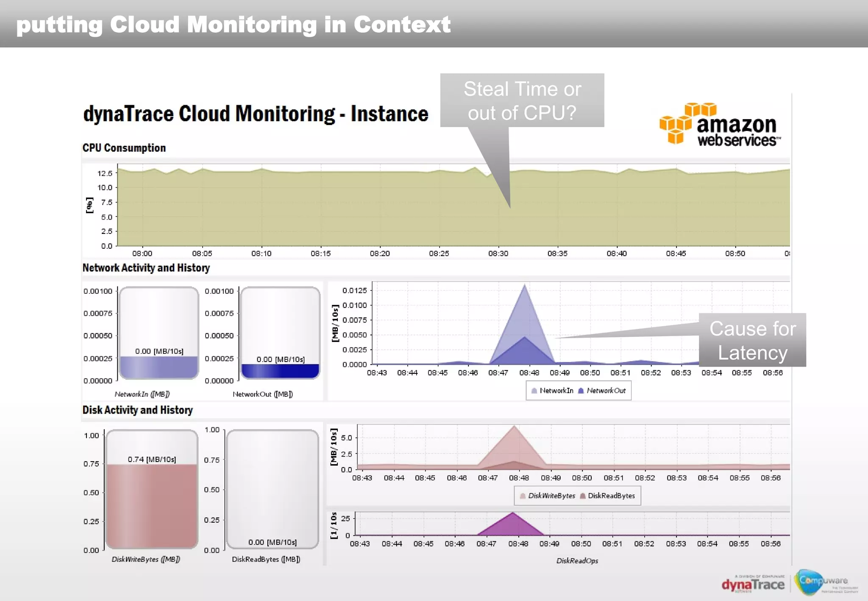The width and height of the screenshot is (868, 601).
Task: Click the CPU Consumption area chart
Action: 453,208
